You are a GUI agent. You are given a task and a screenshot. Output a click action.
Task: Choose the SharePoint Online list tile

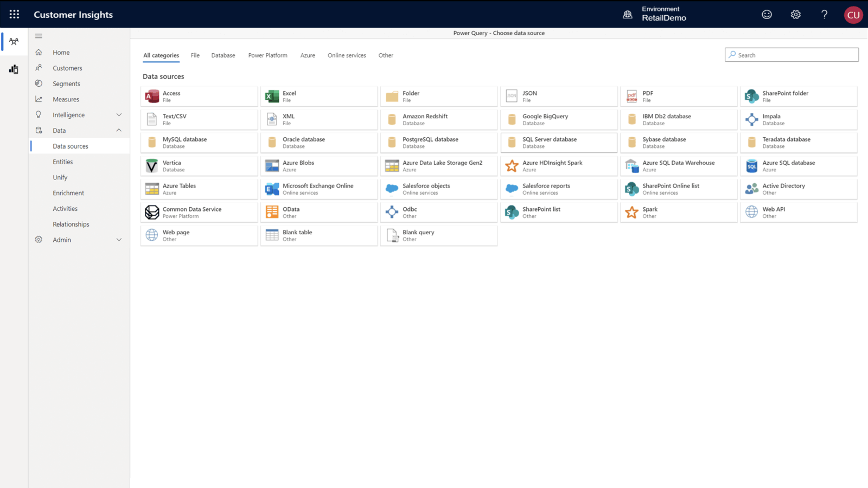coord(679,189)
